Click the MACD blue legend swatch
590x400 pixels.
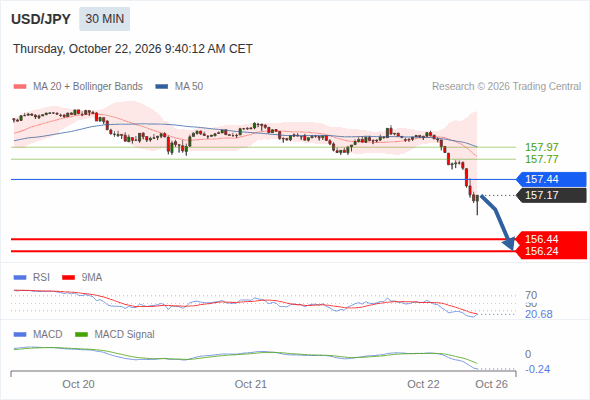(20, 335)
